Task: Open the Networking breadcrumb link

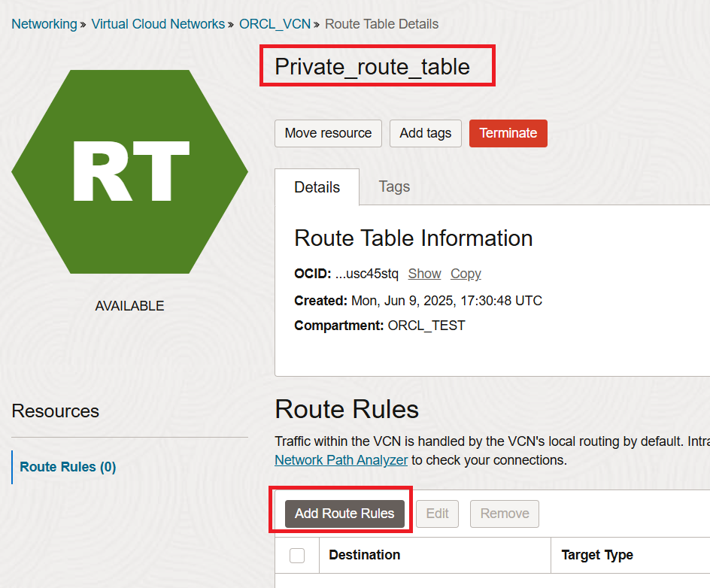Action: pyautogui.click(x=44, y=24)
